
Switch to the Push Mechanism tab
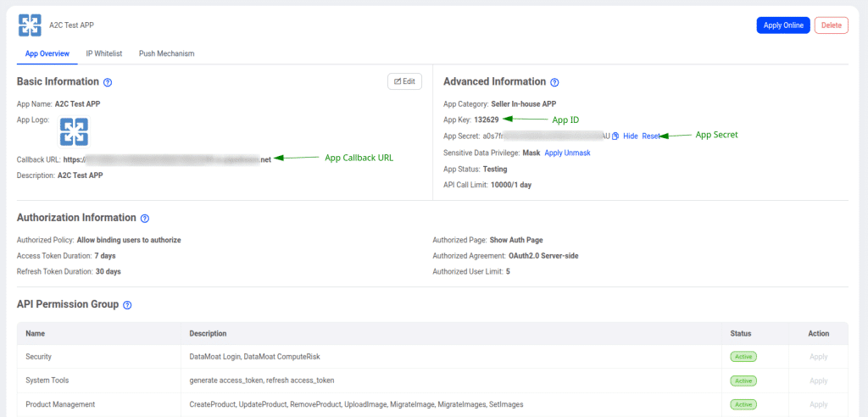[x=166, y=53]
